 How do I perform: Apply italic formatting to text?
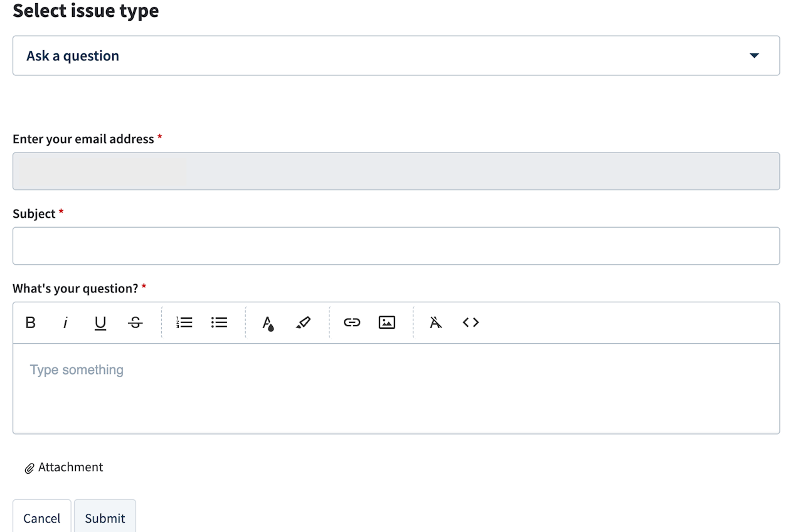coord(65,322)
